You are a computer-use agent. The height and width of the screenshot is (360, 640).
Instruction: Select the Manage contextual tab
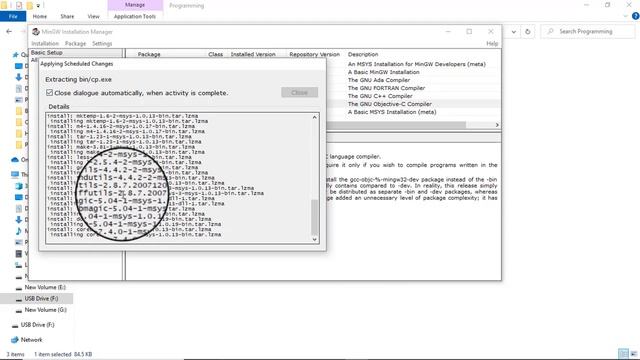coord(135,5)
